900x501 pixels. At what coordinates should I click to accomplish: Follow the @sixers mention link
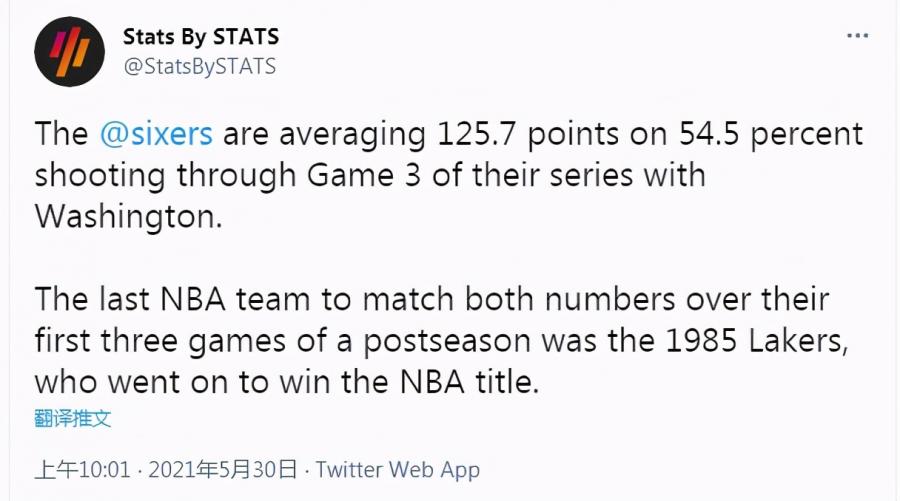pyautogui.click(x=156, y=134)
